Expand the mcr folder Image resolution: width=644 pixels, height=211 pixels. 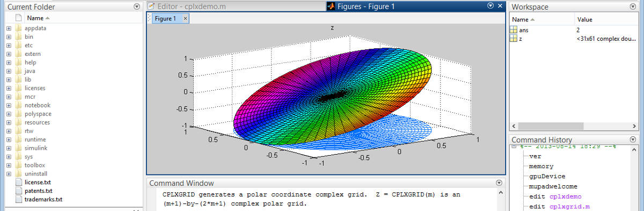[x=9, y=97]
